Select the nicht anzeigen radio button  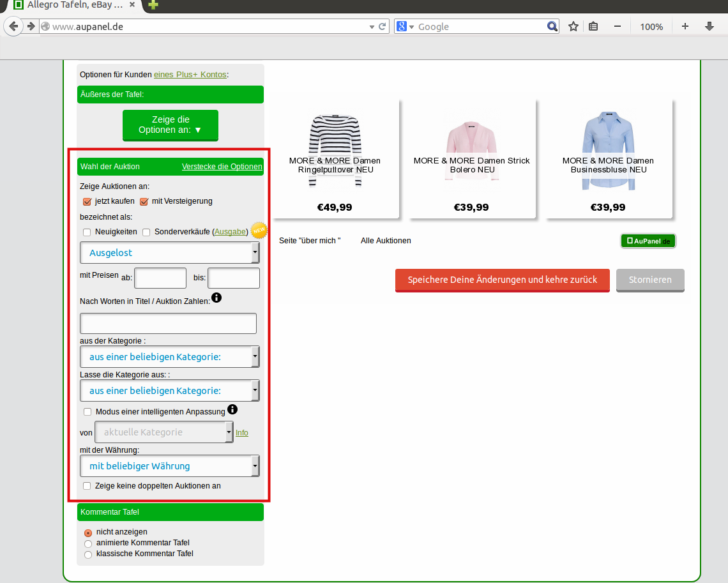coord(88,533)
